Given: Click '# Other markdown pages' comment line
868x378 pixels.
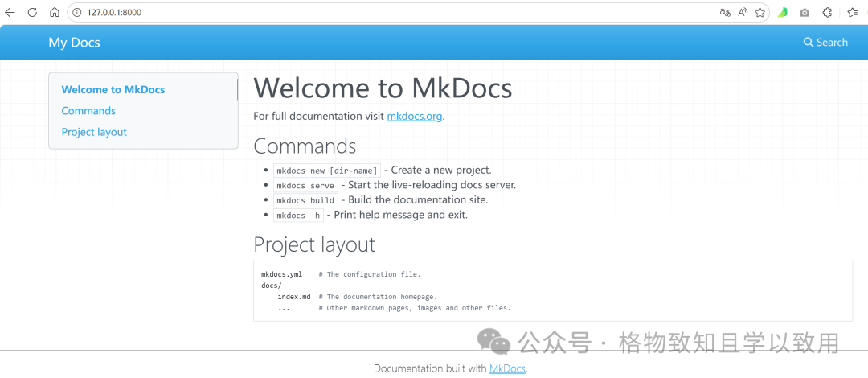Looking at the screenshot, I should point(415,307).
